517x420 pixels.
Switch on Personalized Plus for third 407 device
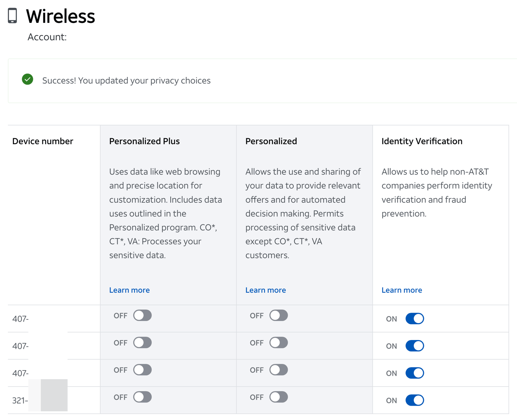pos(142,370)
